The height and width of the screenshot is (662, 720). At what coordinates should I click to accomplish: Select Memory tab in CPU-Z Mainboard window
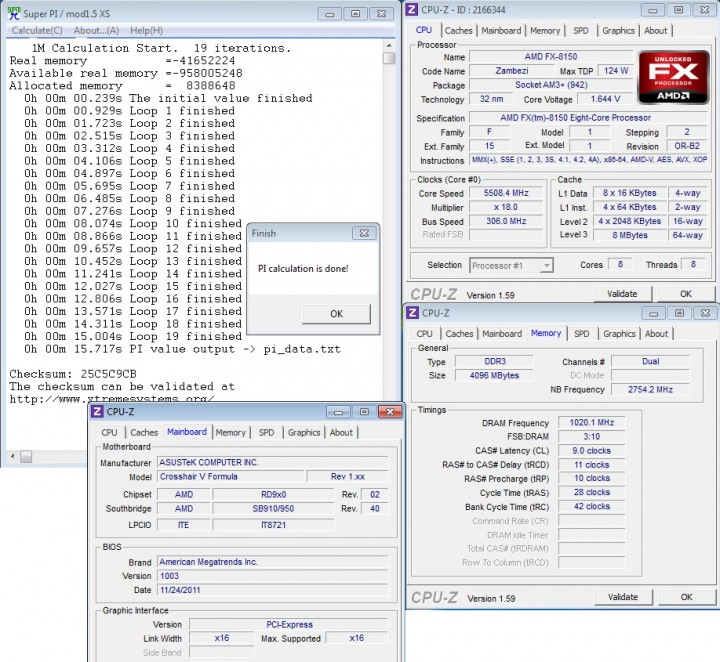point(231,432)
